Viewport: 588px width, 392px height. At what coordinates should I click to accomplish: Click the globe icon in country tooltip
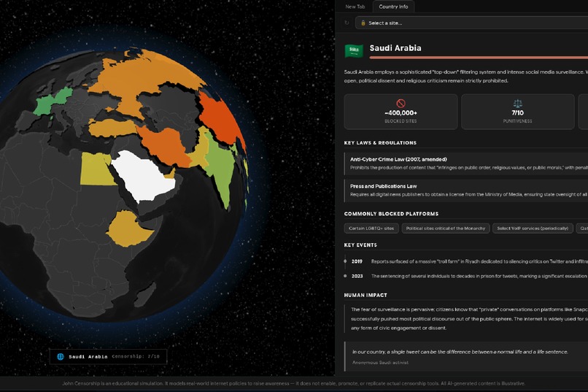pos(61,356)
